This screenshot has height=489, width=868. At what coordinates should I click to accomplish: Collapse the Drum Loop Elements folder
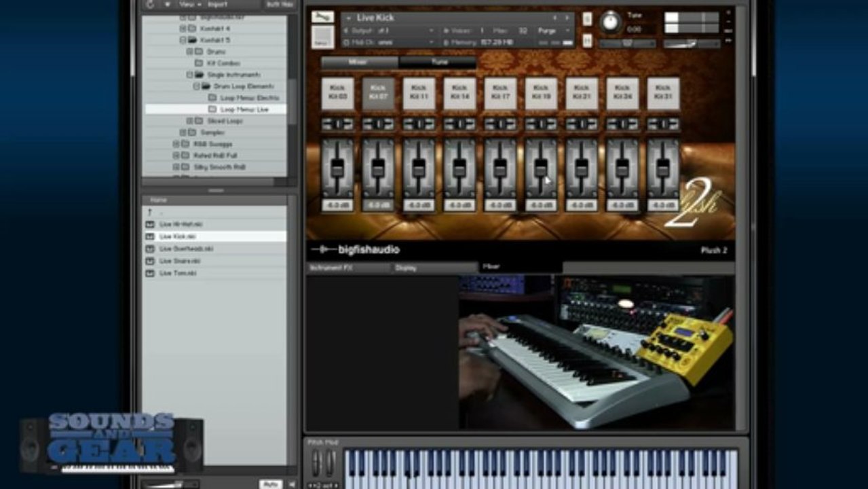(x=197, y=86)
